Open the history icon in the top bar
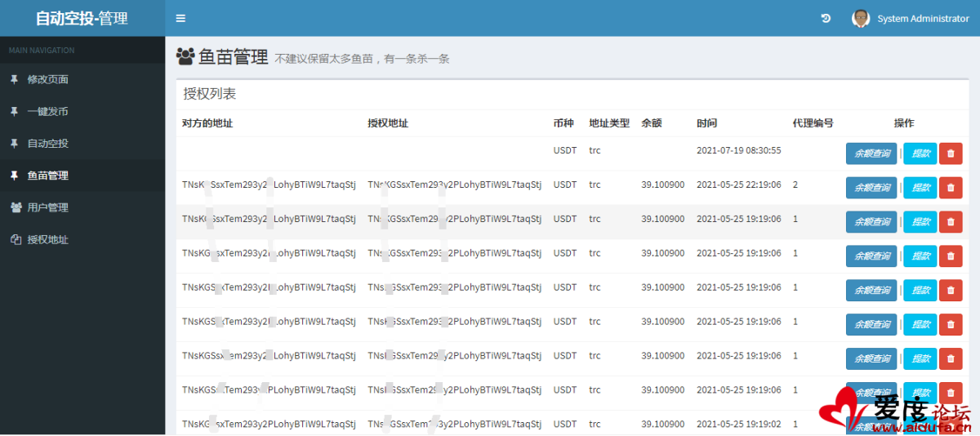980x436 pixels. [826, 18]
